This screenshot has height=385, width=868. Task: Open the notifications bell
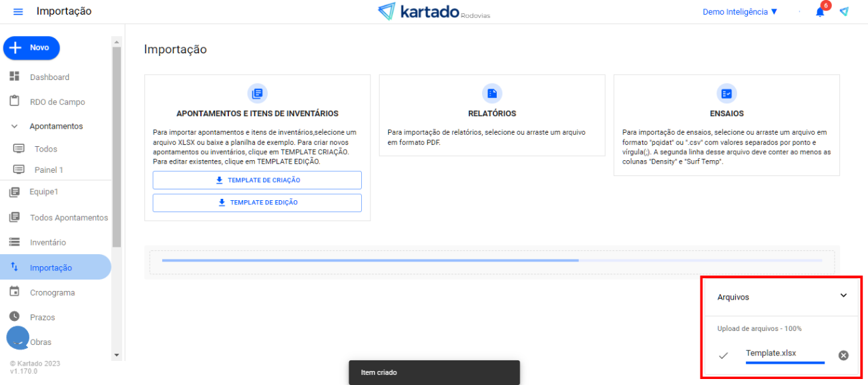coord(820,12)
